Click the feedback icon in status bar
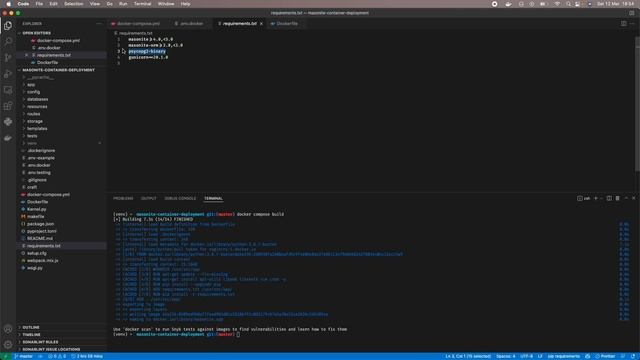The width and height of the screenshot is (640, 360). tap(623, 356)
